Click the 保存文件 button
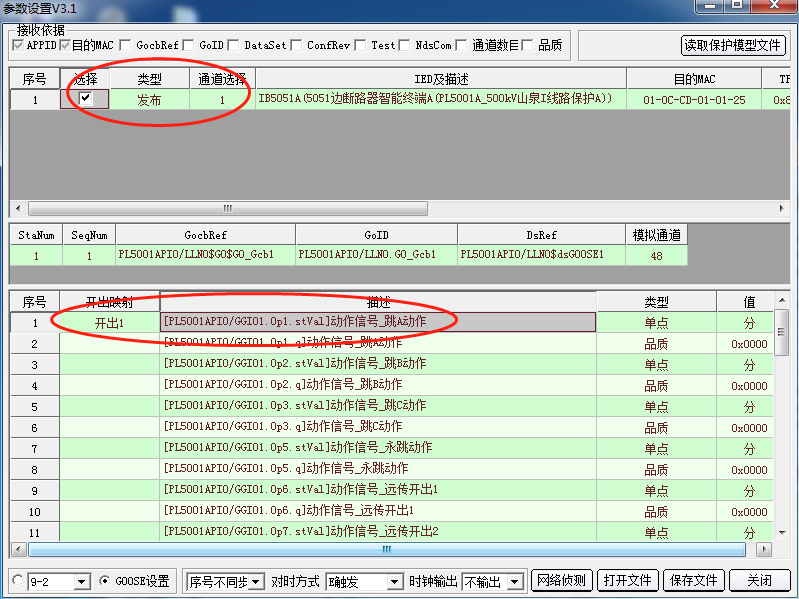The image size is (799, 599). [694, 580]
